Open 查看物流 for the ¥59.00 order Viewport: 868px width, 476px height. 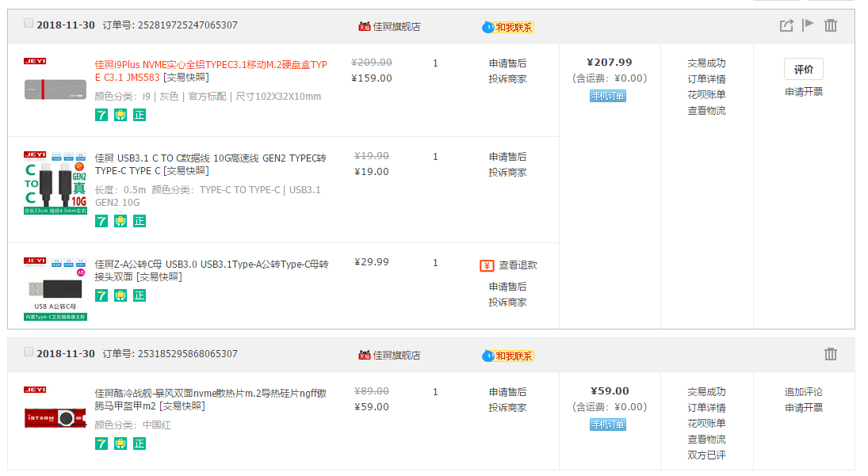705,440
